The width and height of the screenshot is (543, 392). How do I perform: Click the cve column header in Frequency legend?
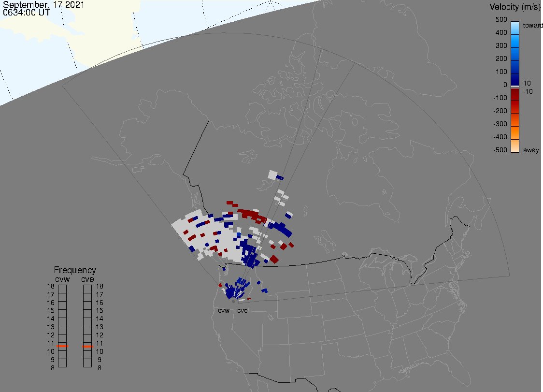click(87, 279)
